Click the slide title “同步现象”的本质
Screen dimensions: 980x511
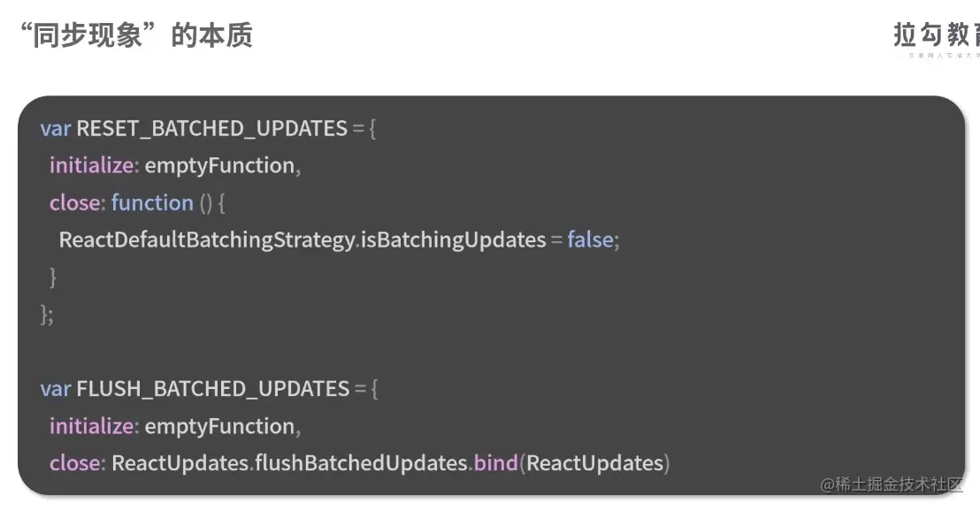pos(135,34)
